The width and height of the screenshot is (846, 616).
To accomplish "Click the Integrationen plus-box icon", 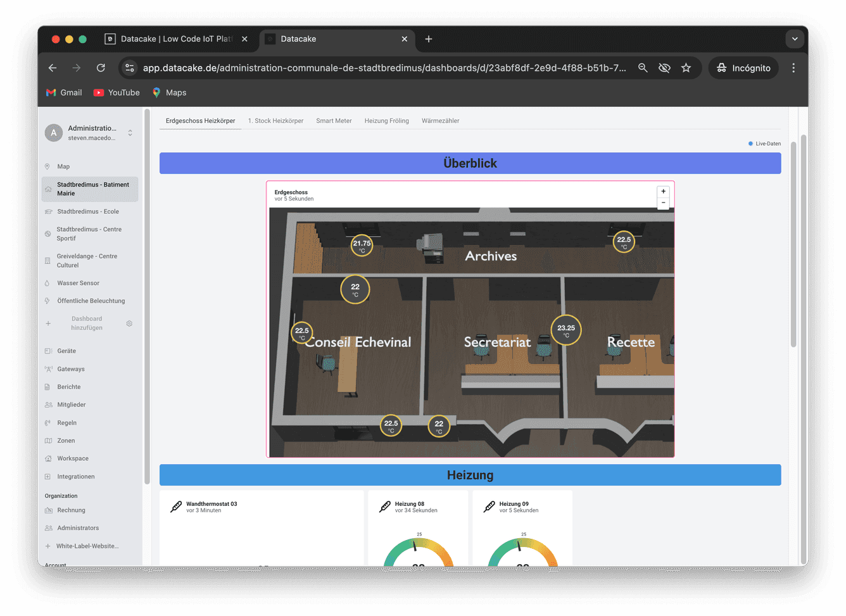I will (x=47, y=477).
